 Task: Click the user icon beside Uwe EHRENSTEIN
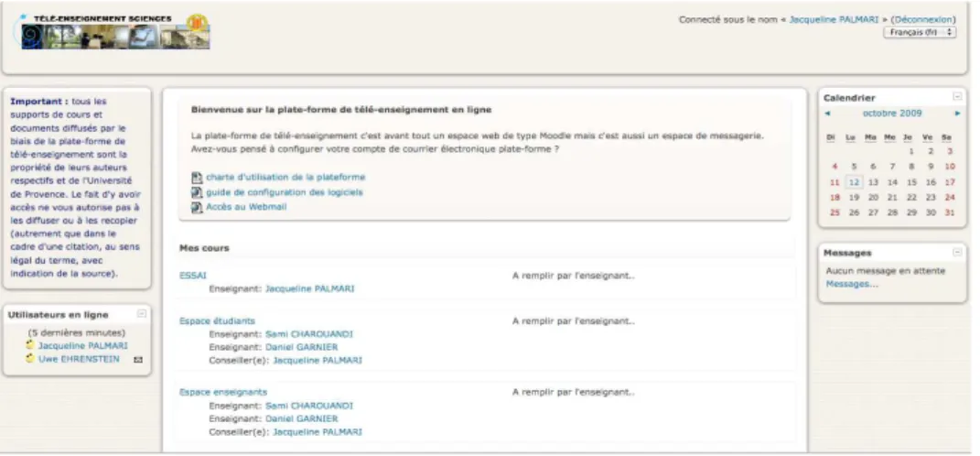(x=30, y=359)
